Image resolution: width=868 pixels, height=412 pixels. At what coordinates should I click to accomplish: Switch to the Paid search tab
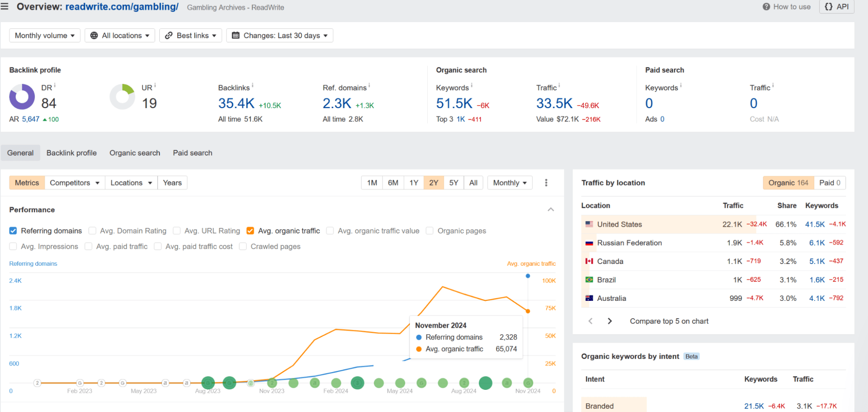pos(192,153)
